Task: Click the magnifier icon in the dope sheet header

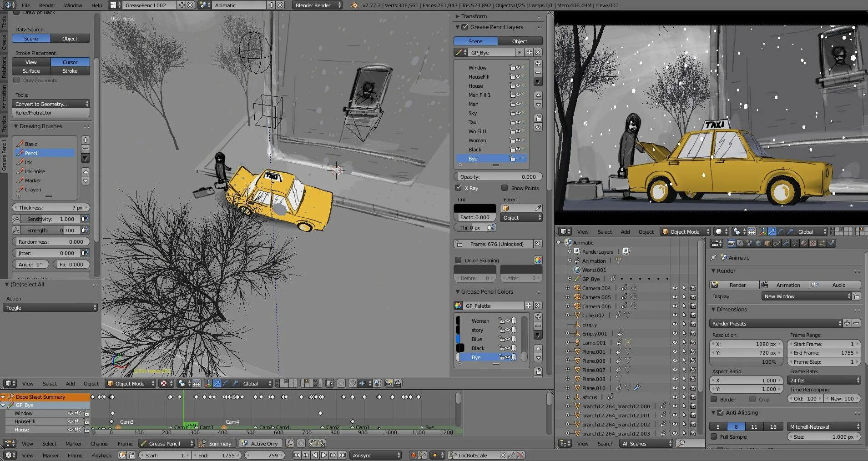Action: [289, 443]
